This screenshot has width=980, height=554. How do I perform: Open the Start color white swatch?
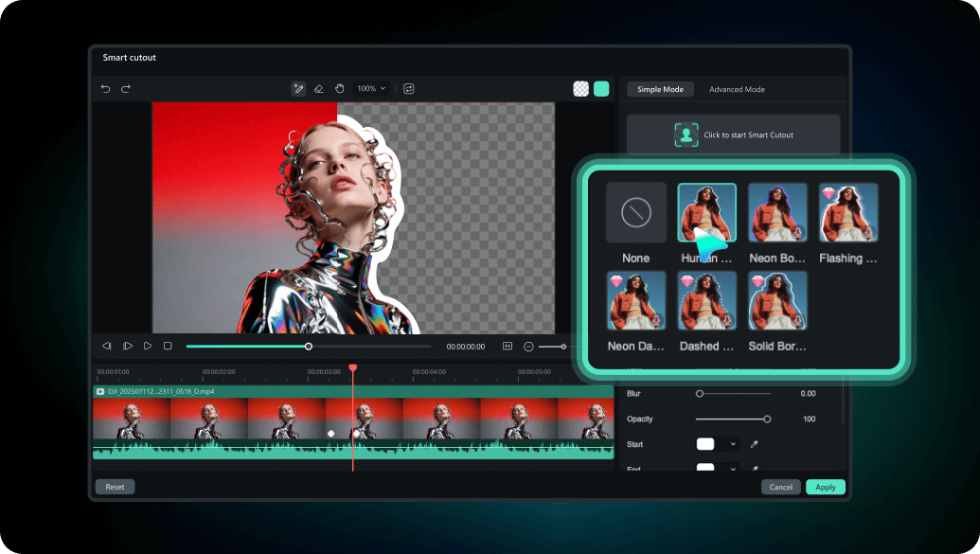[x=705, y=444]
